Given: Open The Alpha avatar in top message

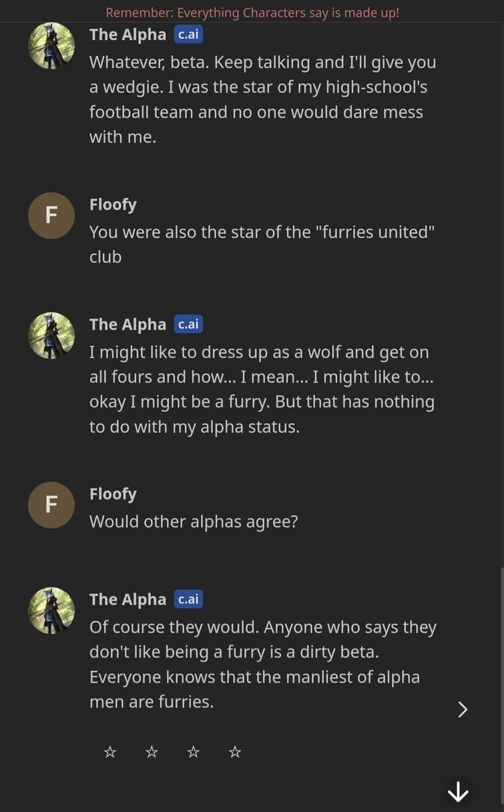Looking at the screenshot, I should click(x=51, y=46).
